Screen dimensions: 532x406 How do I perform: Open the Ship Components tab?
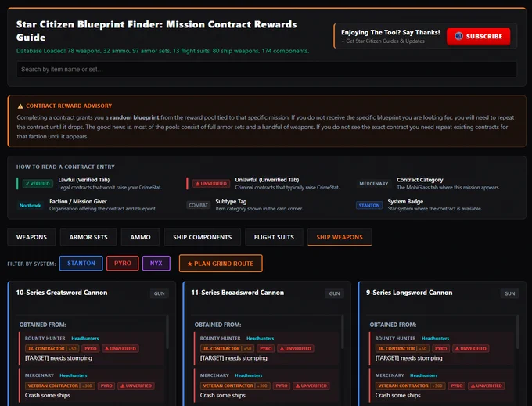(202, 237)
